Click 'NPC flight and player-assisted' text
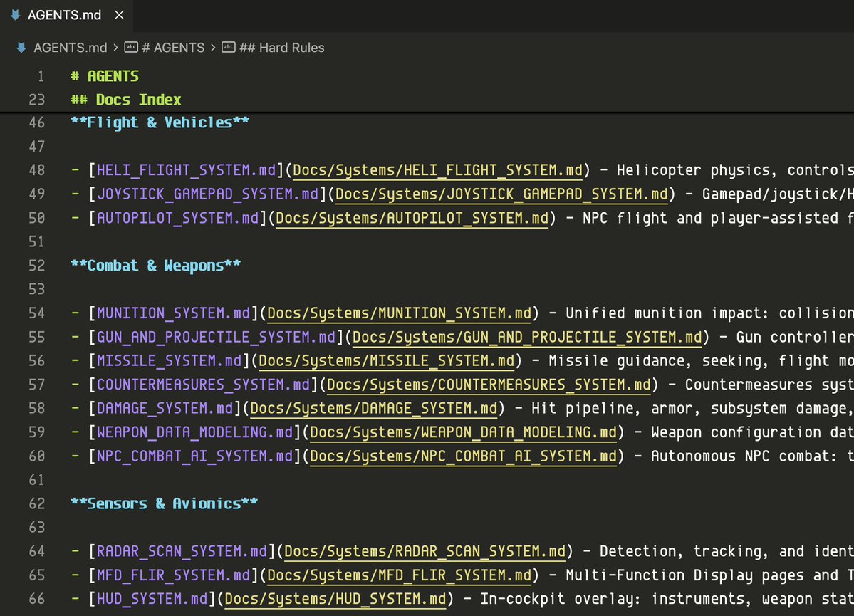 point(710,219)
